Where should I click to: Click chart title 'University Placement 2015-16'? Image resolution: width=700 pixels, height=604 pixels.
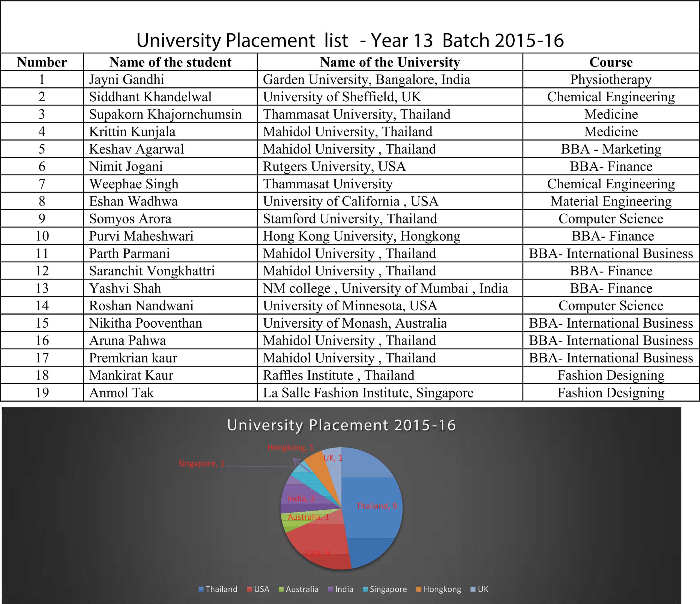tap(342, 425)
